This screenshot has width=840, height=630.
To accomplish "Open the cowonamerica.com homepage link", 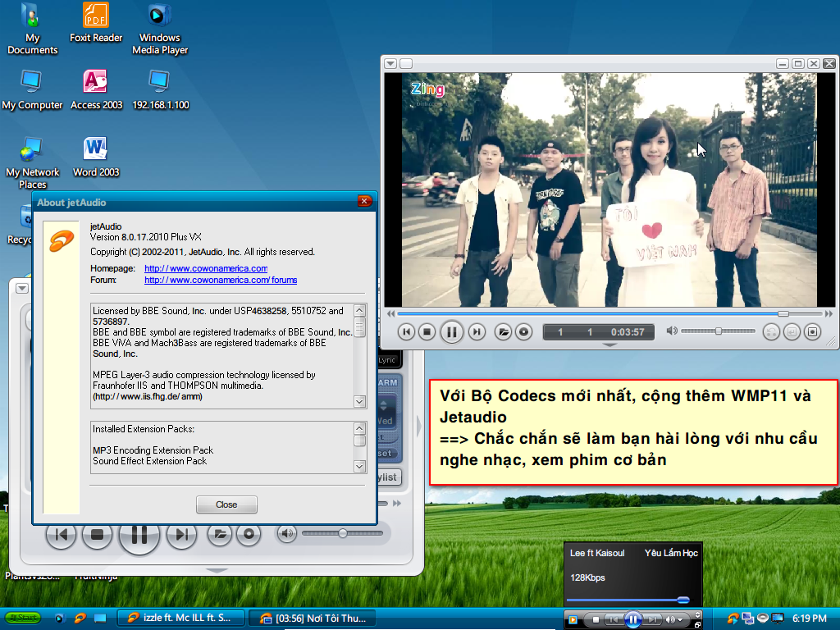I will click(206, 268).
